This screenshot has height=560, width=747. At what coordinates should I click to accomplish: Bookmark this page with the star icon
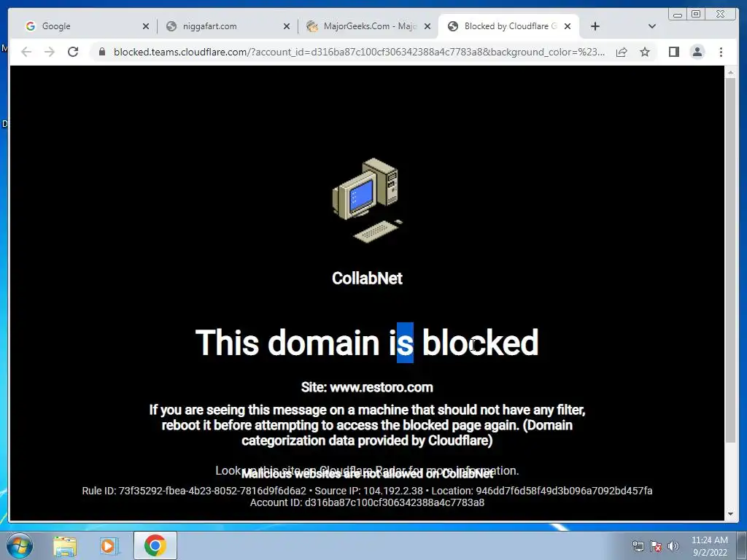coord(645,52)
